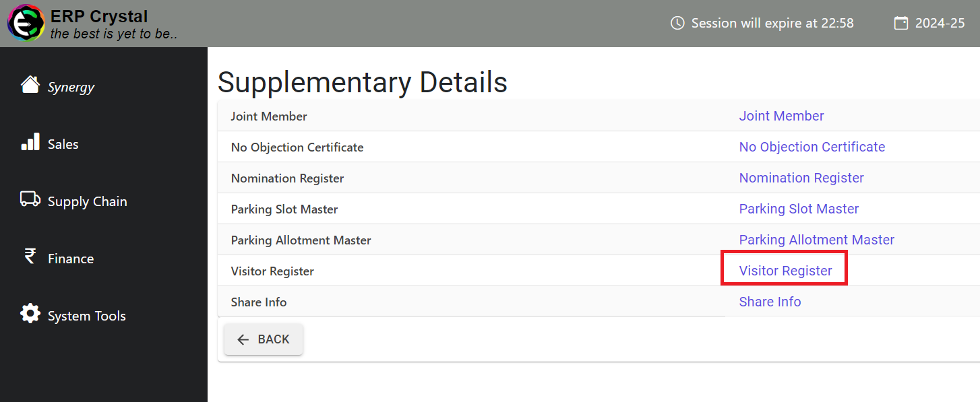Screen dimensions: 980x402
Task: Open Supply Chain via the truck icon
Action: click(x=30, y=198)
